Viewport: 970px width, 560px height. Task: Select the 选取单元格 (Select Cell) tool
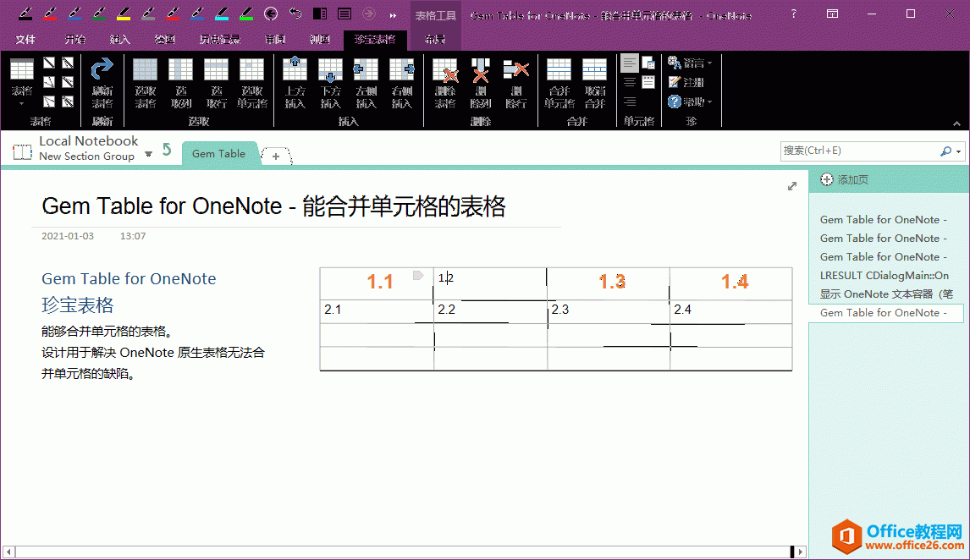[252, 69]
